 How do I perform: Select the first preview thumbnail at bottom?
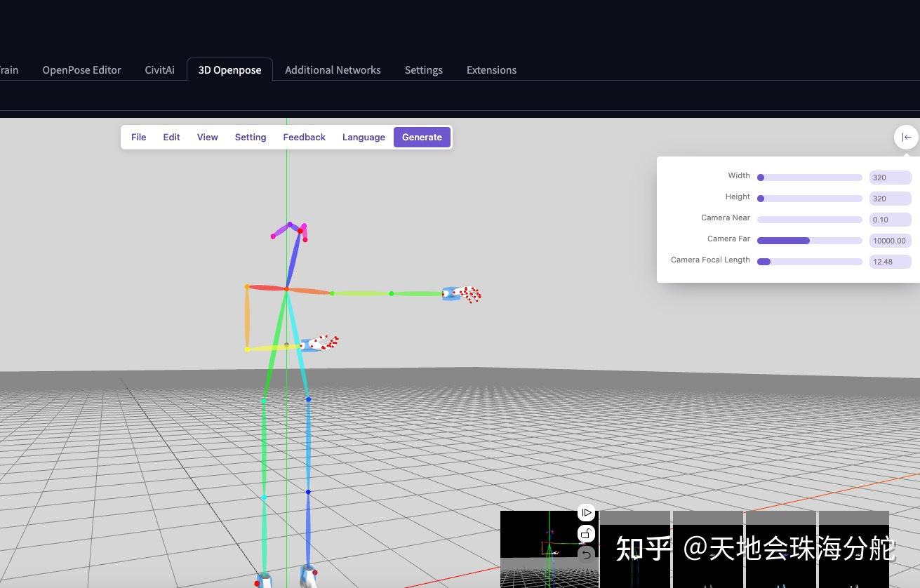point(549,549)
